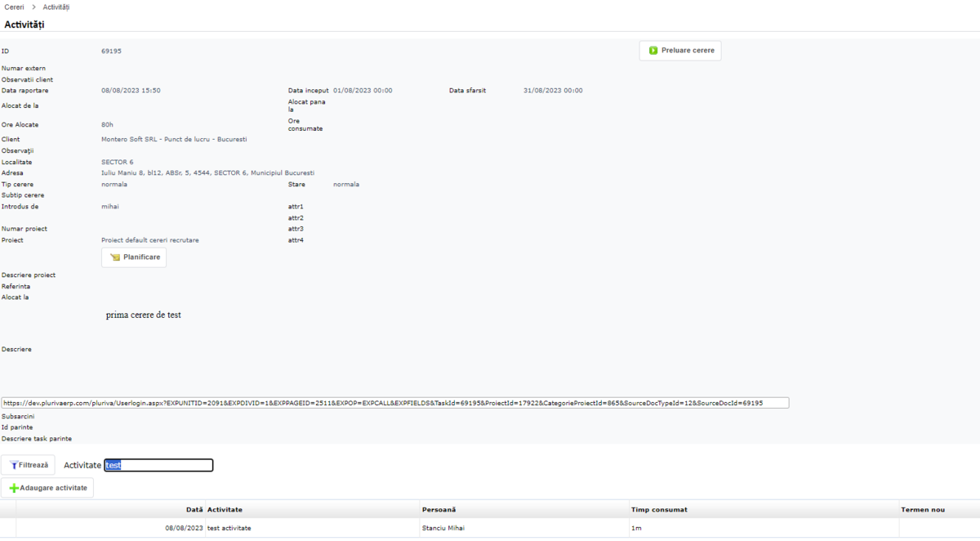Click the Stanciu Mihai cell in the table
The height and width of the screenshot is (541, 980).
443,529
